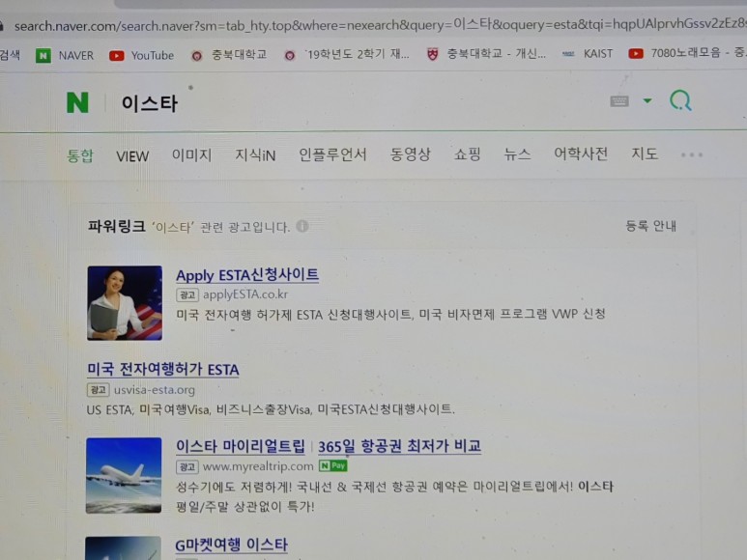Image resolution: width=747 pixels, height=560 pixels.
Task: Open the on-screen keyboard icon
Action: click(x=619, y=101)
